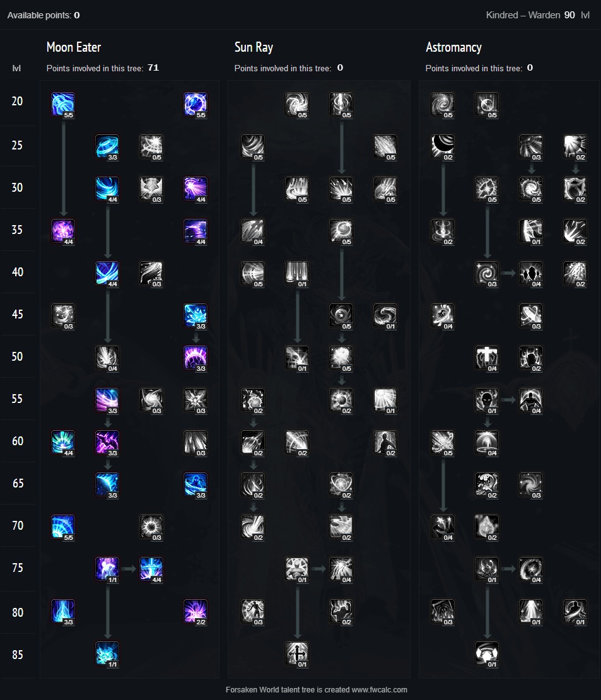The height and width of the screenshot is (700, 601).
Task: Click the Astromancy tree title
Action: (x=453, y=47)
